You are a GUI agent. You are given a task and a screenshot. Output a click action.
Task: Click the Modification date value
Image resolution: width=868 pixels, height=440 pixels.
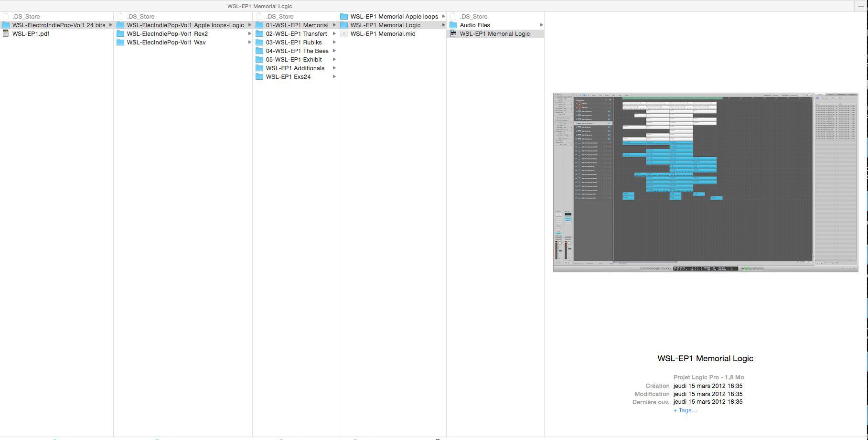tap(708, 394)
